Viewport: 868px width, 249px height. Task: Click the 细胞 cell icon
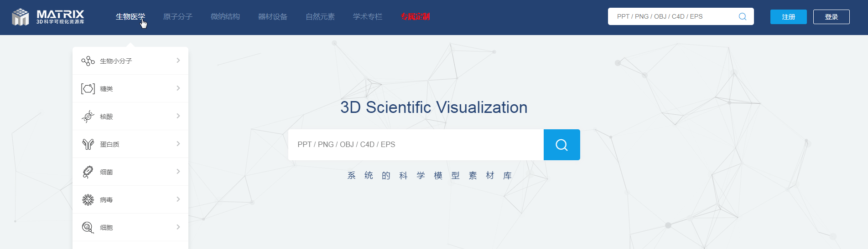pos(88,227)
